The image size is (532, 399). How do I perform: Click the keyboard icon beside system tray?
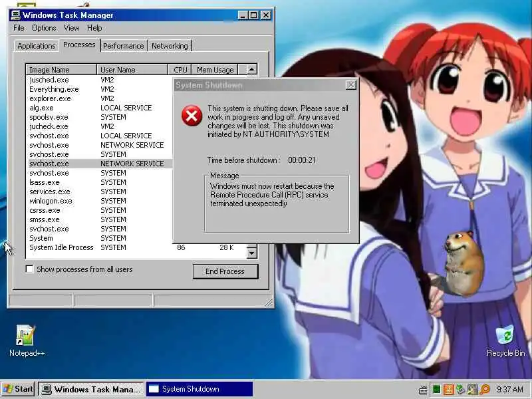click(423, 390)
